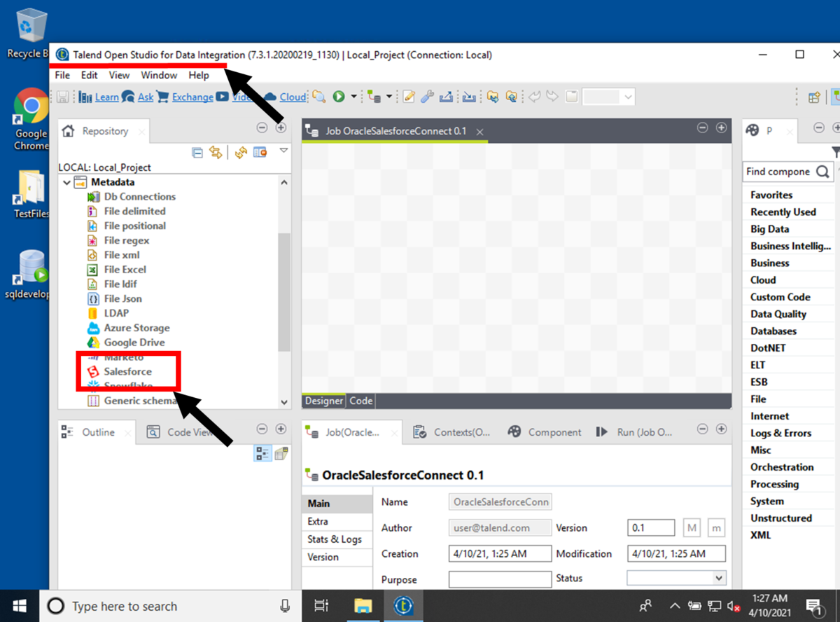Click the filter icon in Repository toolbar
Viewport: 840px width, 622px height.
260,152
